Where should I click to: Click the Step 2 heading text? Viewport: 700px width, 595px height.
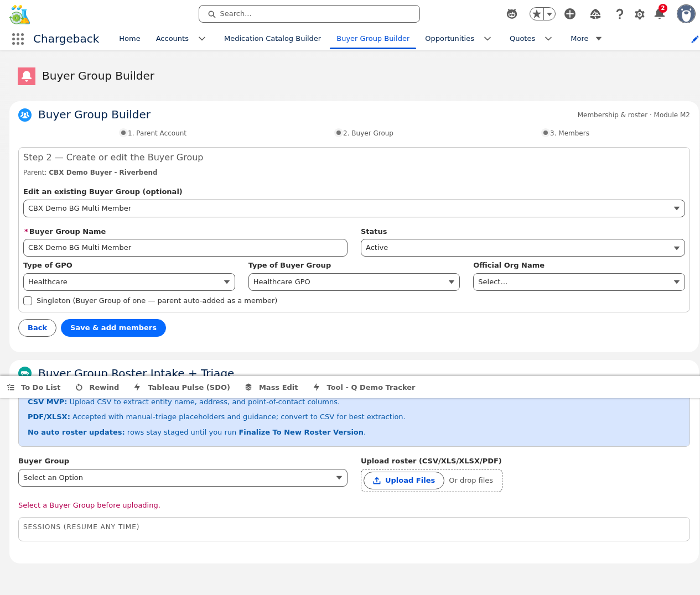113,158
